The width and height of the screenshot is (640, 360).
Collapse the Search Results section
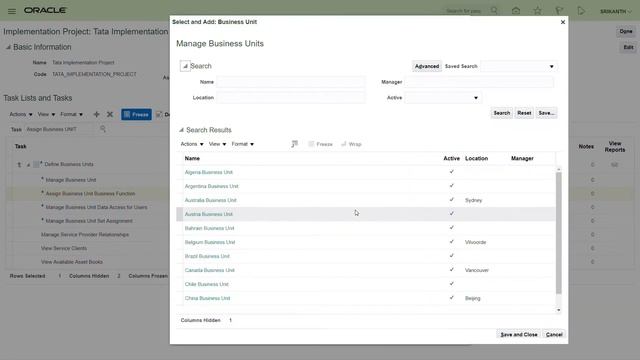tap(181, 130)
